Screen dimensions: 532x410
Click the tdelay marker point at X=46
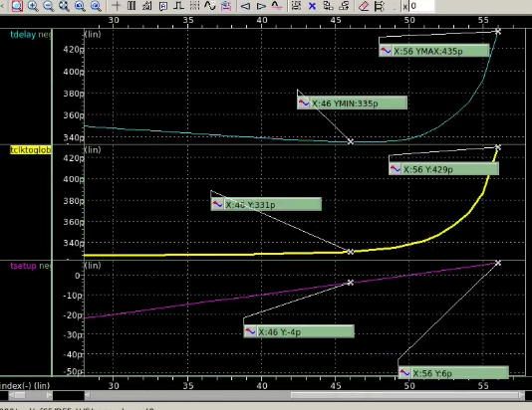351,141
